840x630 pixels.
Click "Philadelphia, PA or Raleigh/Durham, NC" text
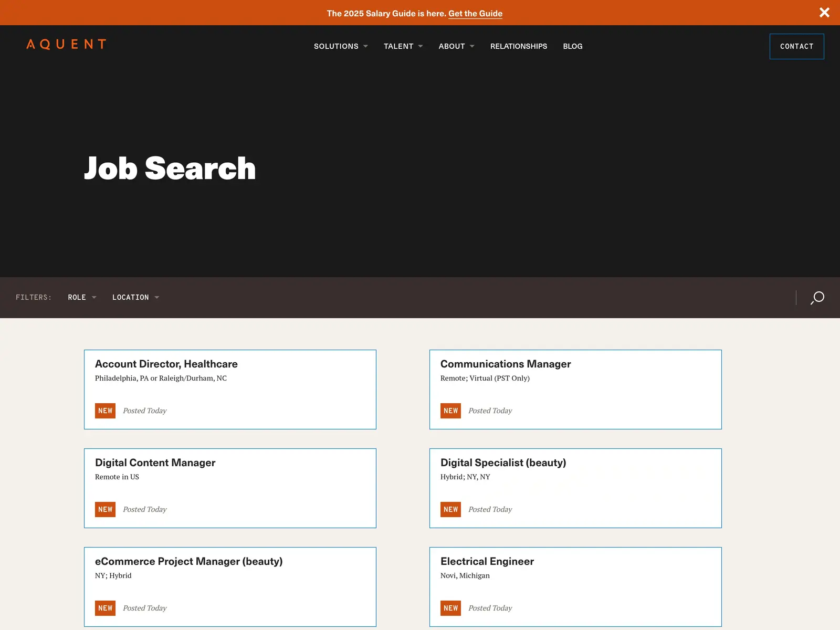[x=161, y=378]
